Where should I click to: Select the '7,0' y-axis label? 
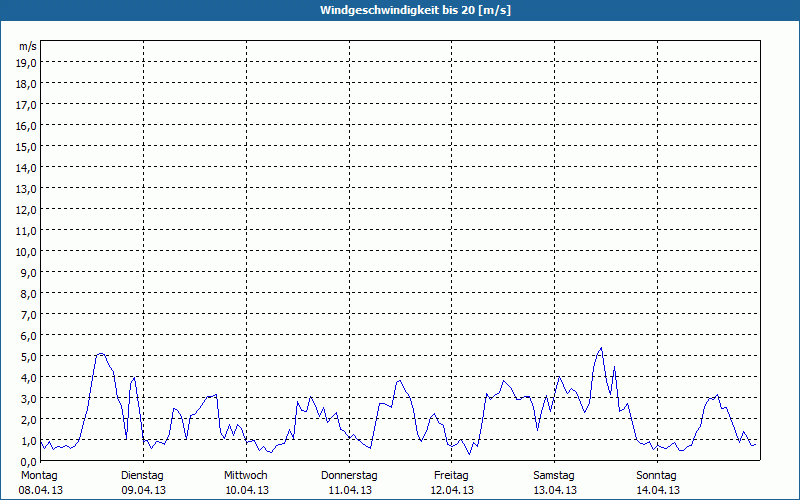(x=29, y=315)
